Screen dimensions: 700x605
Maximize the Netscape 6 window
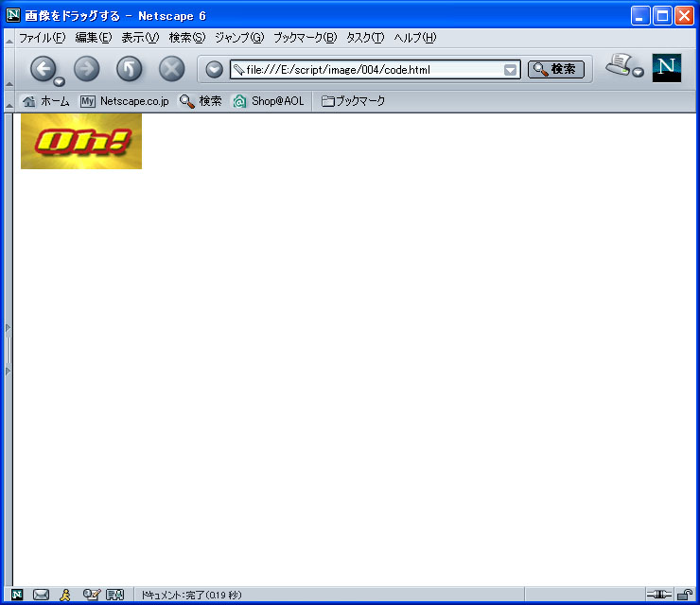tap(662, 16)
